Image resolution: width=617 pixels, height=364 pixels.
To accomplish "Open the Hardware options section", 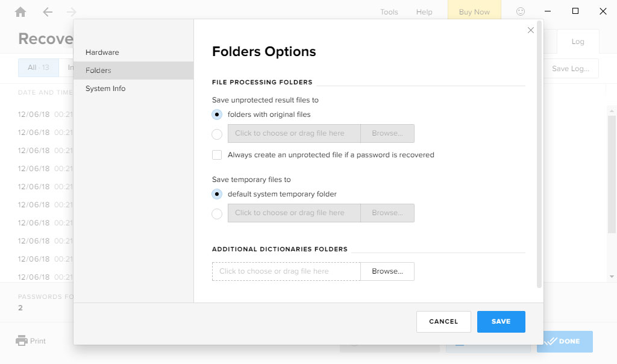I will click(x=102, y=52).
